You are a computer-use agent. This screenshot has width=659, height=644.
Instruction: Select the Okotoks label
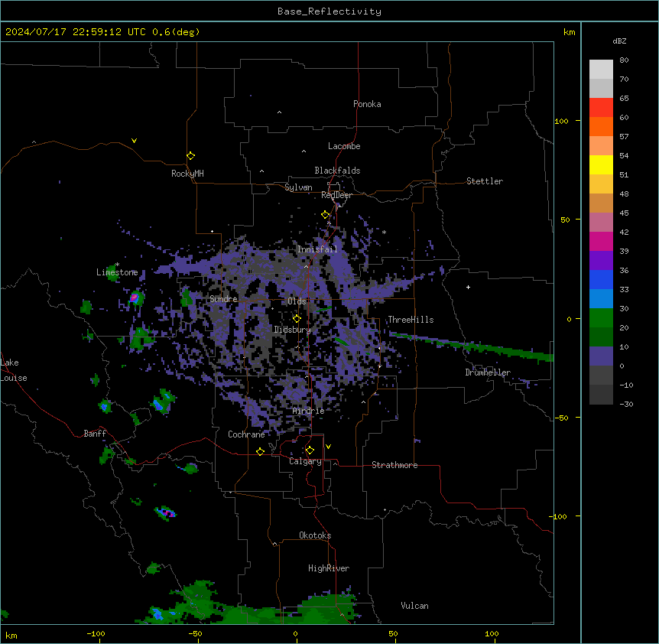pyautogui.click(x=315, y=535)
